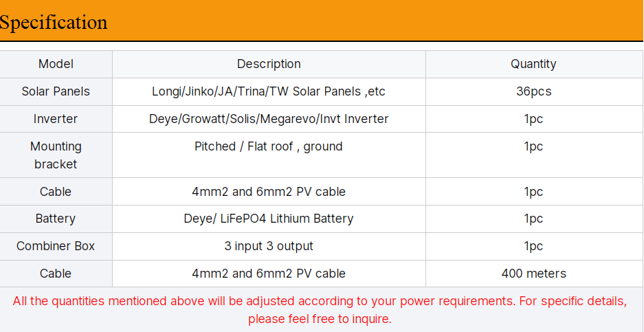644x332 pixels.
Task: Click the 3 input 3 output cell
Action: pos(269,246)
